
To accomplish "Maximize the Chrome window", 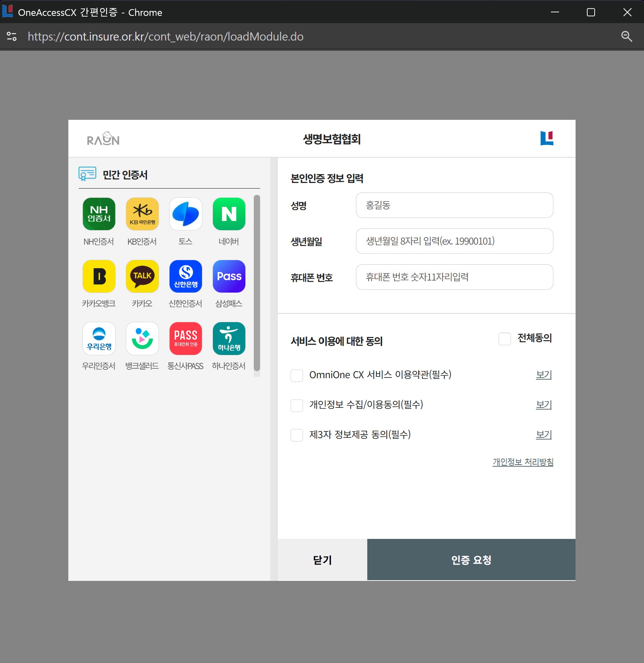I will pos(591,12).
